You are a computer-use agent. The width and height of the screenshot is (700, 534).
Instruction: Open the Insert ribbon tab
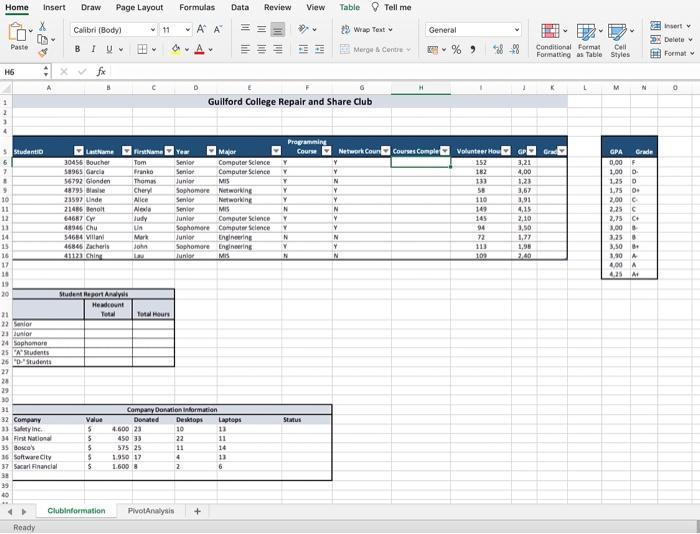click(54, 8)
